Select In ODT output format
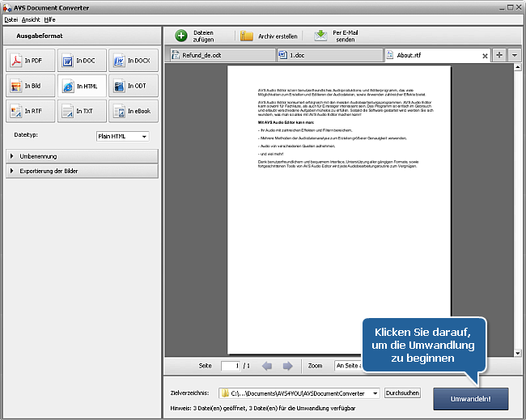The image size is (526, 420). (x=134, y=86)
